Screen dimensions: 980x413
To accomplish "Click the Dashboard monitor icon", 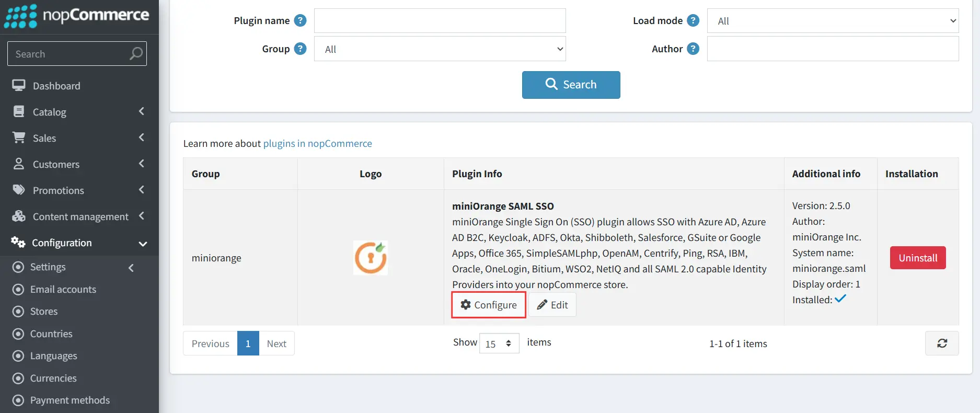I will coord(19,85).
